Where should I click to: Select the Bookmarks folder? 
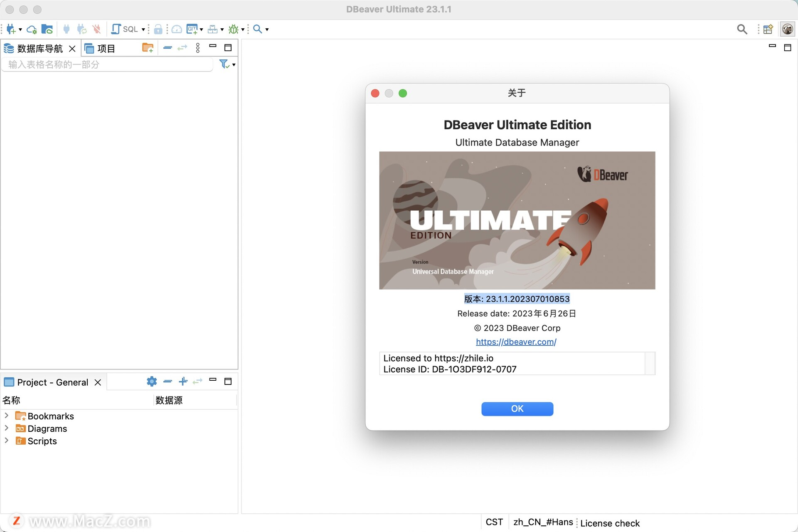pos(45,416)
